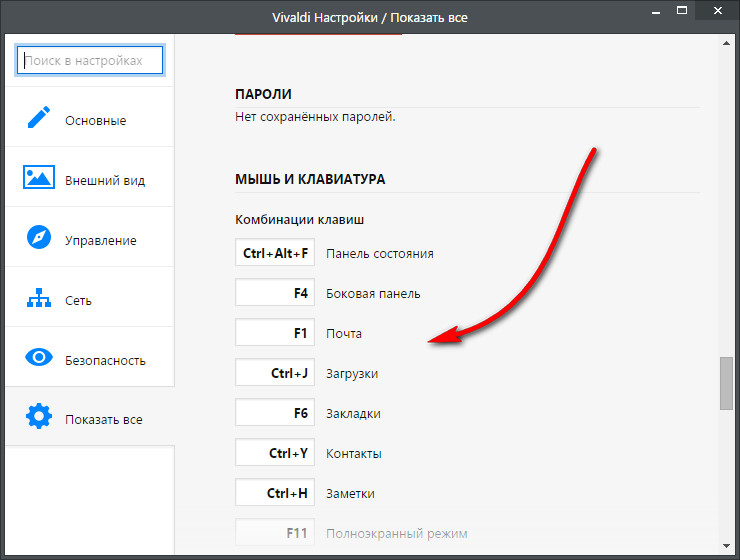Click the scrollbar up arrow
Image resolution: width=740 pixels, height=560 pixels.
(726, 43)
